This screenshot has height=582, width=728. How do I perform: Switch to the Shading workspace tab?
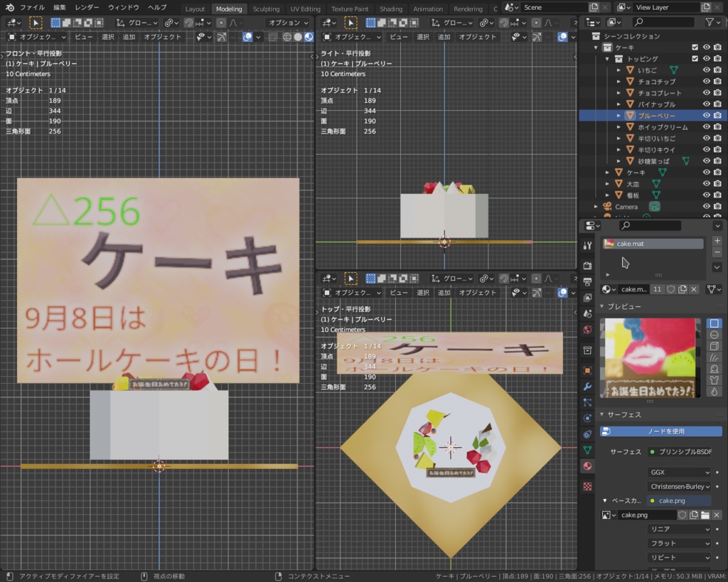click(390, 9)
